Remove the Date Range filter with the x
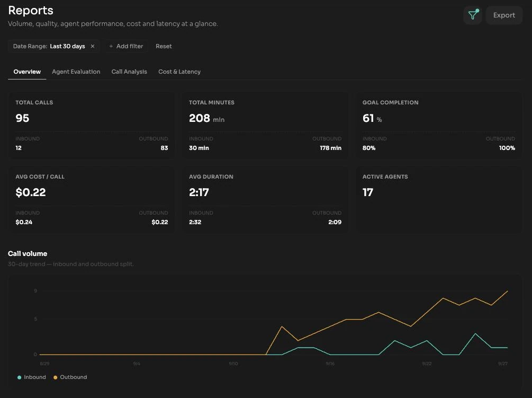This screenshot has height=398, width=532. pos(93,46)
